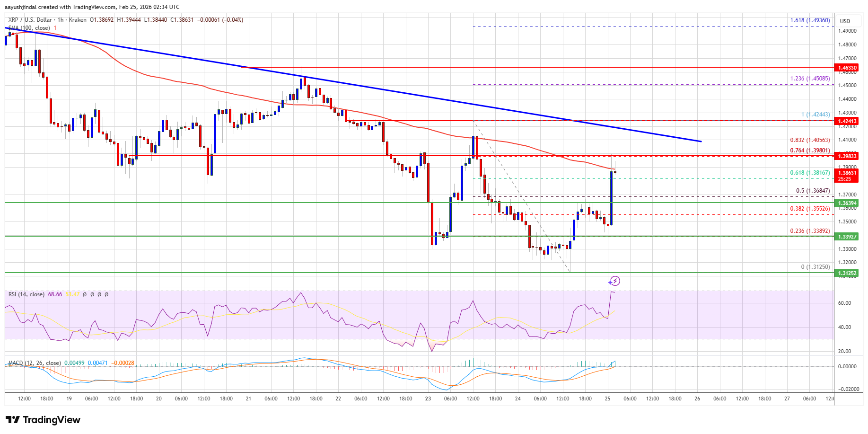This screenshot has width=868, height=434.
Task: Hide the RSI (14, close) indicator panel
Action: tap(26, 294)
